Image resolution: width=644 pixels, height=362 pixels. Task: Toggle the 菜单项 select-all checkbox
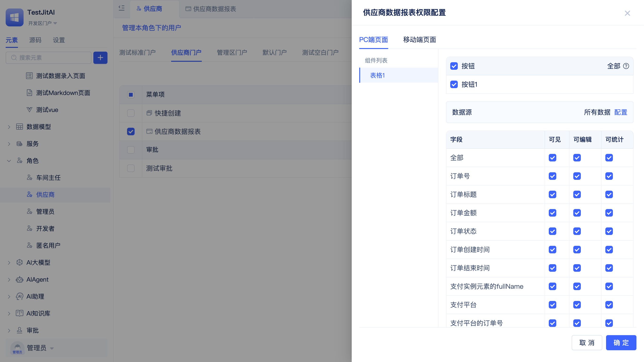(131, 95)
